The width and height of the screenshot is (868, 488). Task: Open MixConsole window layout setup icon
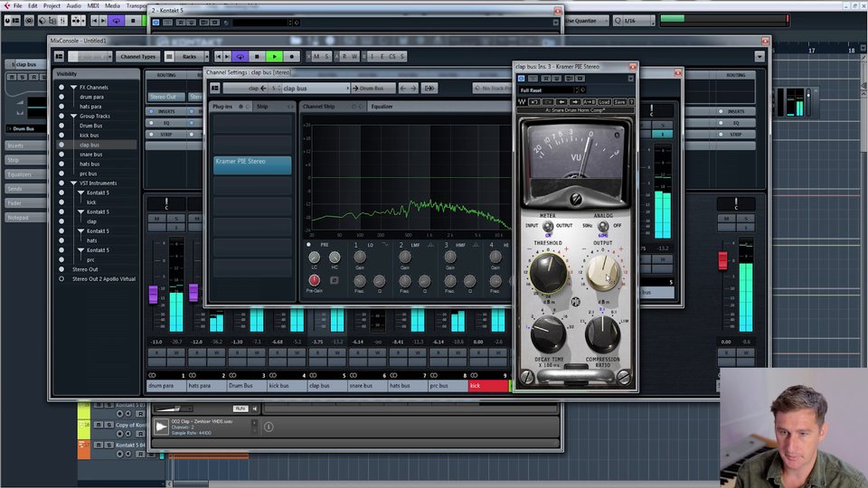[59, 56]
